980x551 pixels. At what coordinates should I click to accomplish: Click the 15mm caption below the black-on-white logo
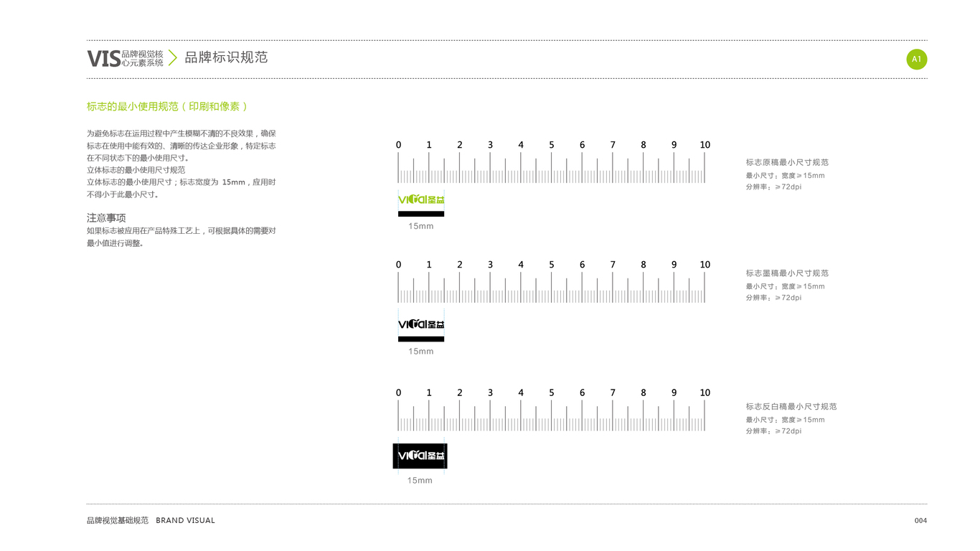point(421,352)
